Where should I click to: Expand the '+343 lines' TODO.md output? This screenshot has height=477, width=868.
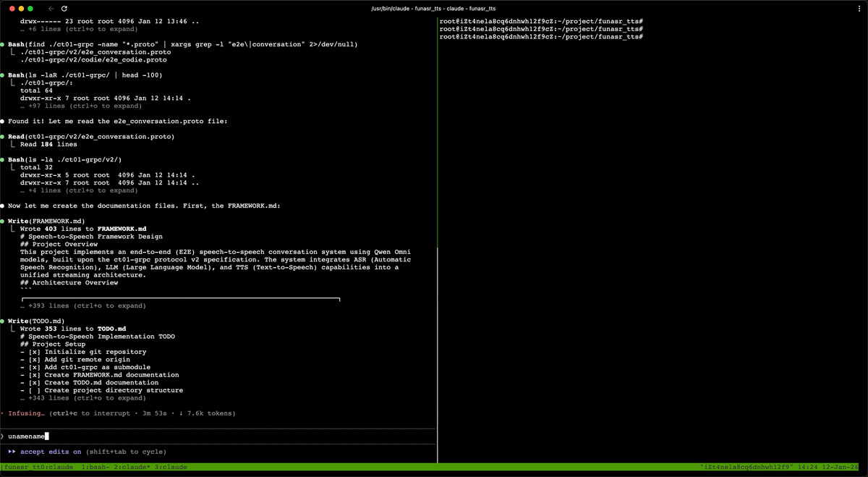point(83,398)
